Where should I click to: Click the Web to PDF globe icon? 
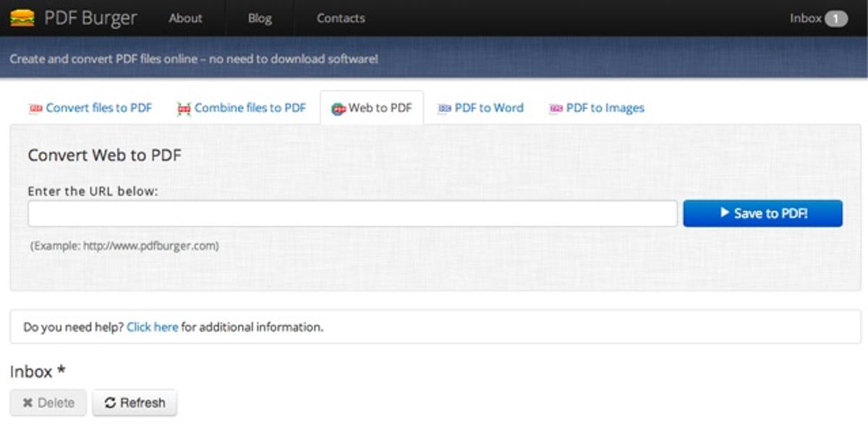click(339, 109)
